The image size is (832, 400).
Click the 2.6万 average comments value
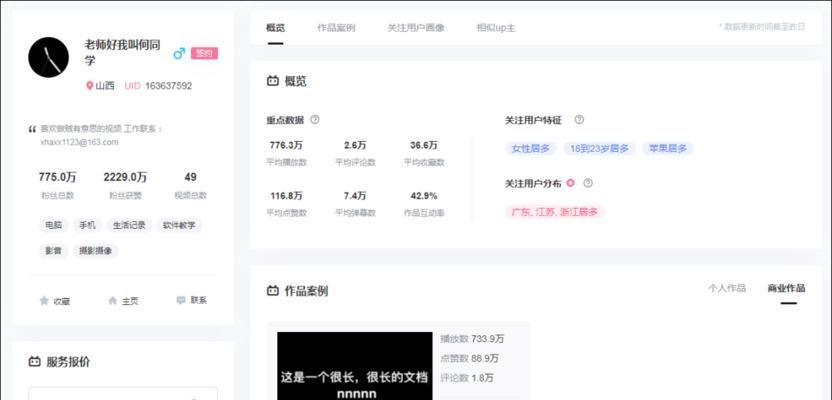tap(355, 145)
